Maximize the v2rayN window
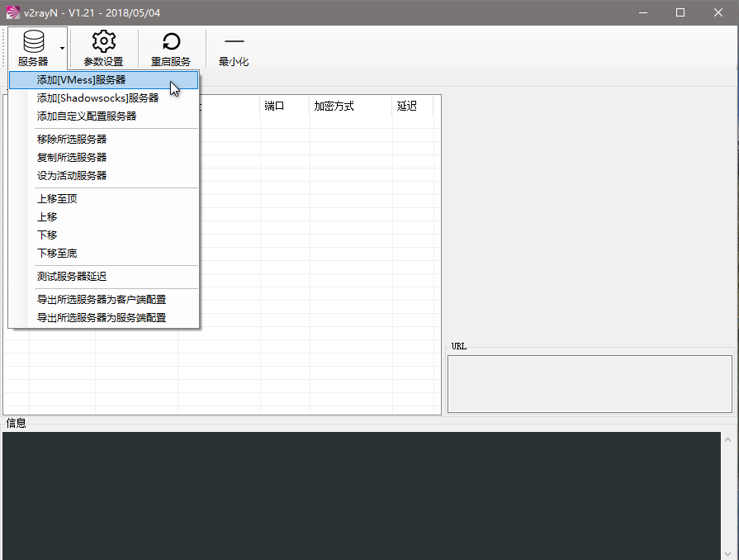Image resolution: width=739 pixels, height=560 pixels. (680, 12)
